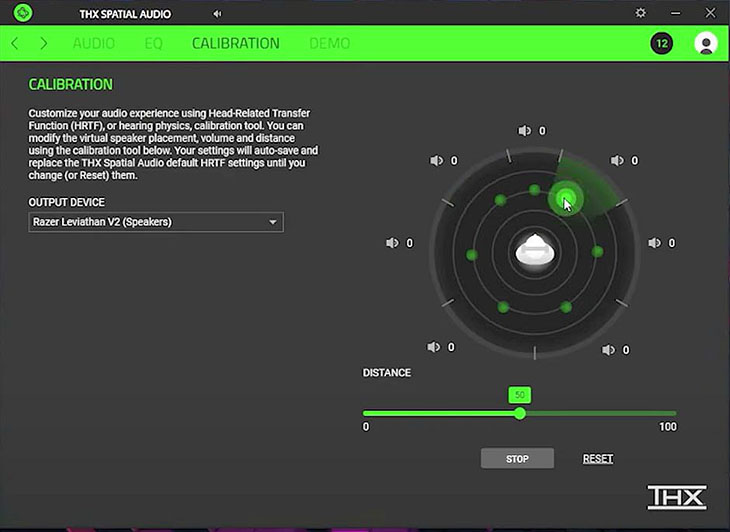Viewport: 730px width, 532px height.
Task: Select the front-left virtual speaker dot
Action: [x=500, y=200]
